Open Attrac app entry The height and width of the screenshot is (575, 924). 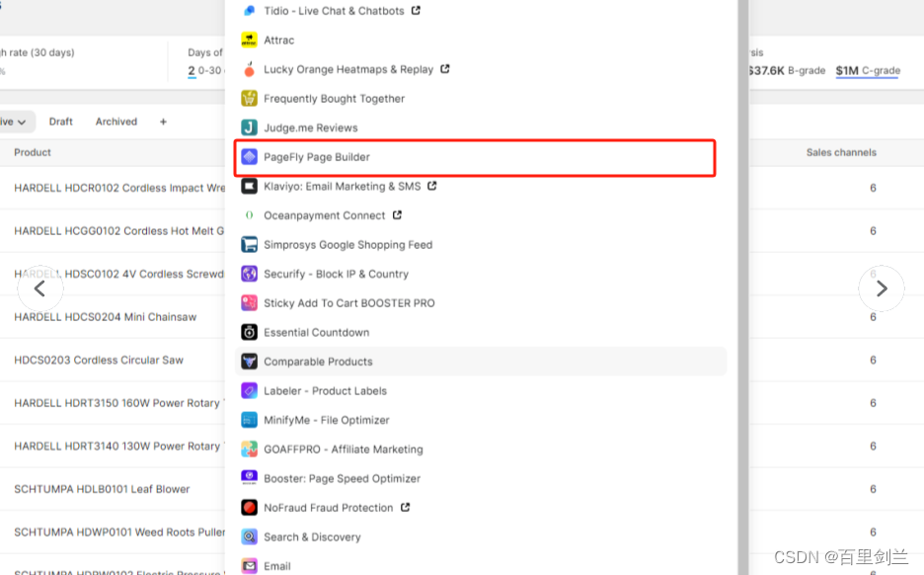tap(481, 41)
